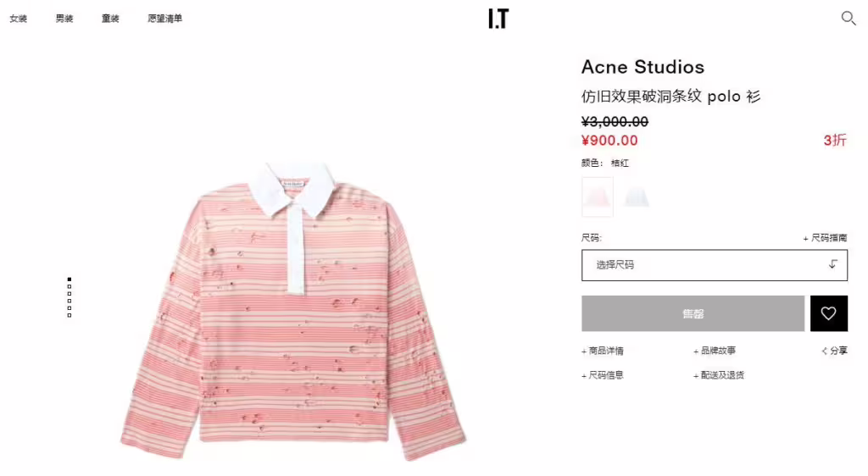Expand the 尺码信息 section
Image resolution: width=868 pixels, height=476 pixels.
[603, 375]
